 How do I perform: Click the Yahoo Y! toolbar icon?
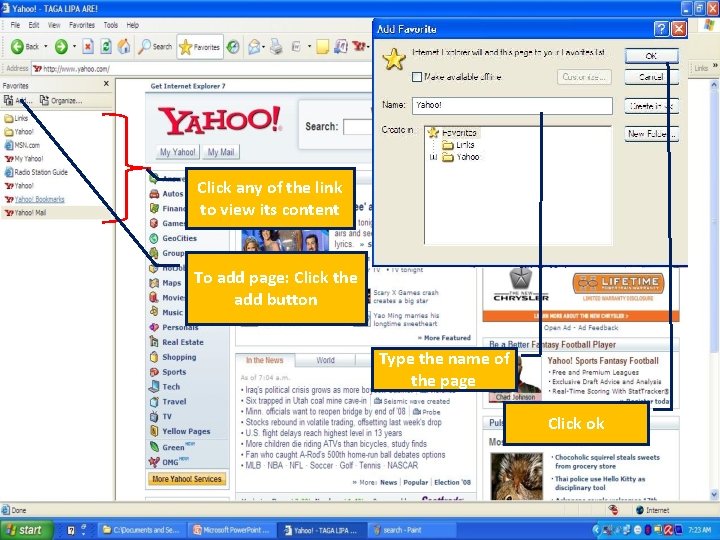[358, 46]
